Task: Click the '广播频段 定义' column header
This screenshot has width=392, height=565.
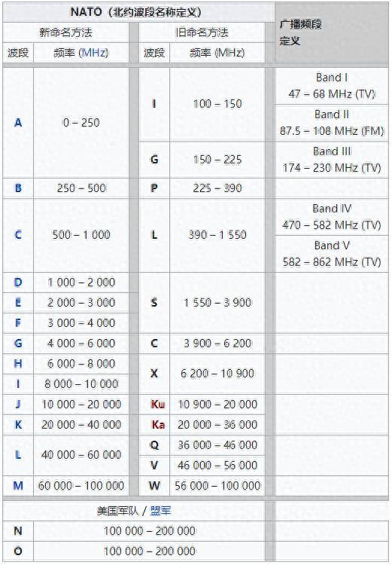Action: coord(332,32)
